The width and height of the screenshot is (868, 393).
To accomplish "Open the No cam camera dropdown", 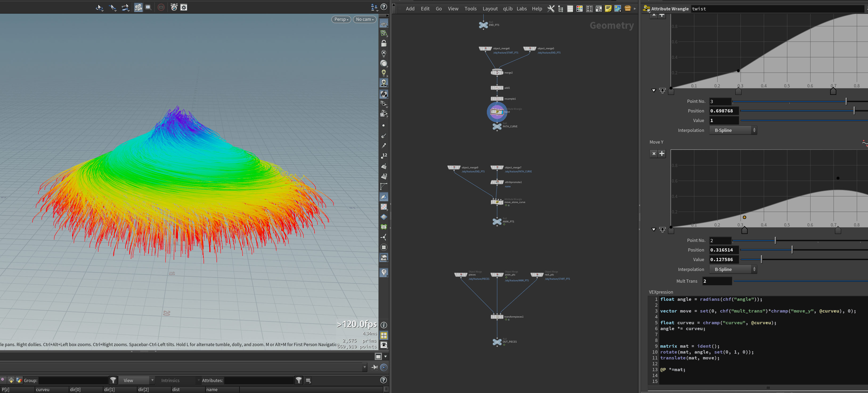I will click(x=365, y=19).
